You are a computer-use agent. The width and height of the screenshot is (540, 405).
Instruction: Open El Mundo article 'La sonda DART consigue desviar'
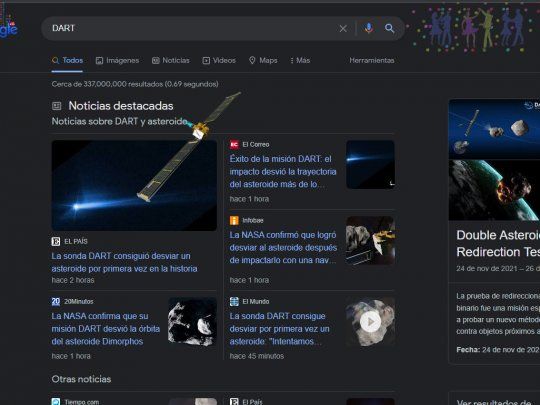279,329
